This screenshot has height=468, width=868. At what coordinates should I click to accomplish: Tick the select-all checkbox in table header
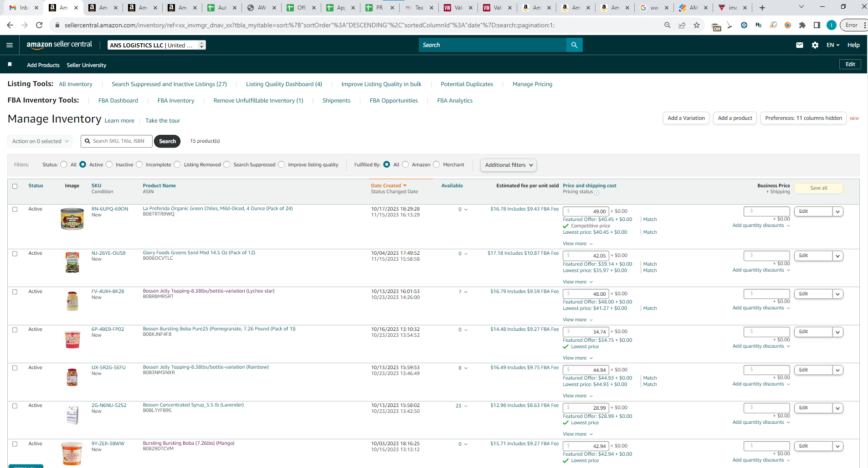coord(15,186)
